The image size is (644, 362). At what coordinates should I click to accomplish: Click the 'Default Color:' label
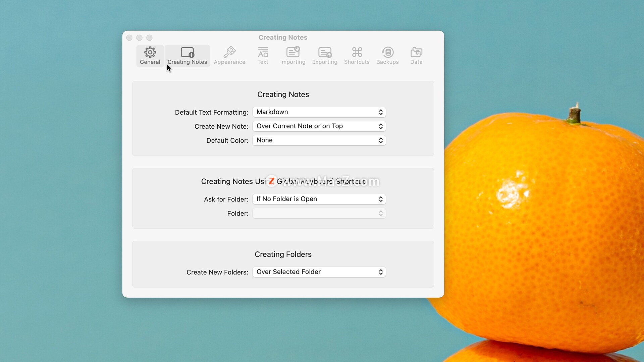227,140
